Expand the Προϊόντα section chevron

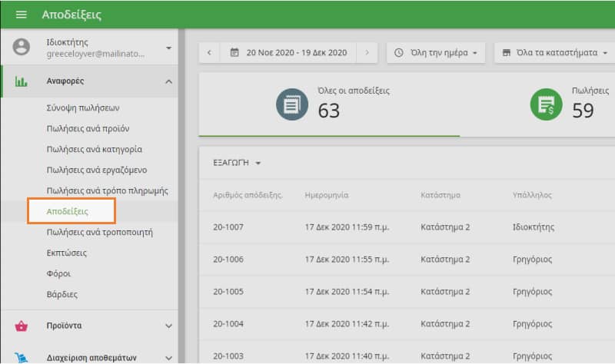168,326
